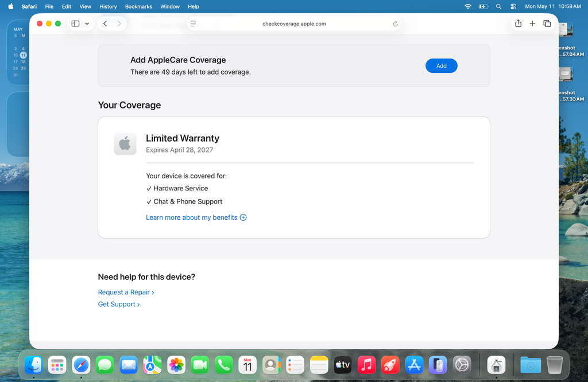
Task: Click 'Limited Warranty' heading text
Action: [183, 138]
